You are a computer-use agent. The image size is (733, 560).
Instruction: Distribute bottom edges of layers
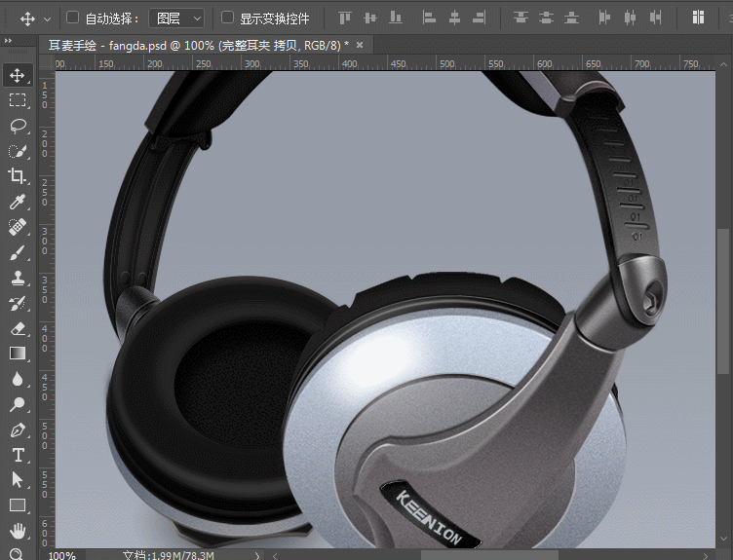click(571, 18)
